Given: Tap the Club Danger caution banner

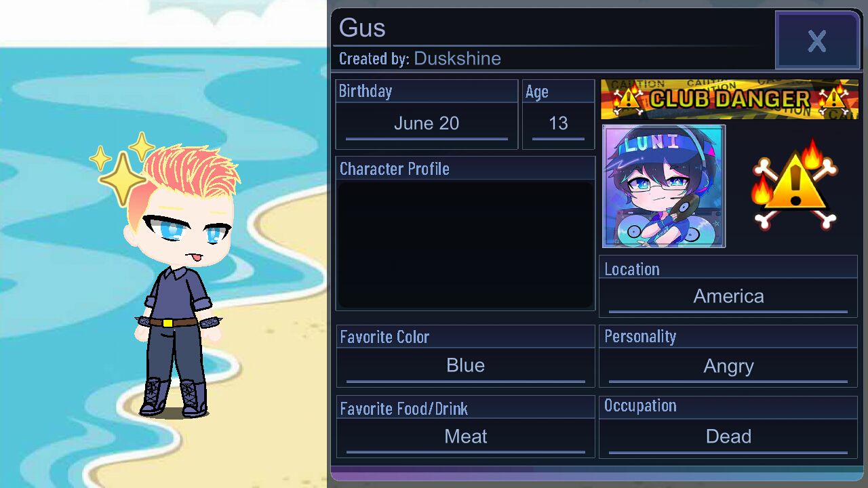Looking at the screenshot, I should [x=730, y=99].
